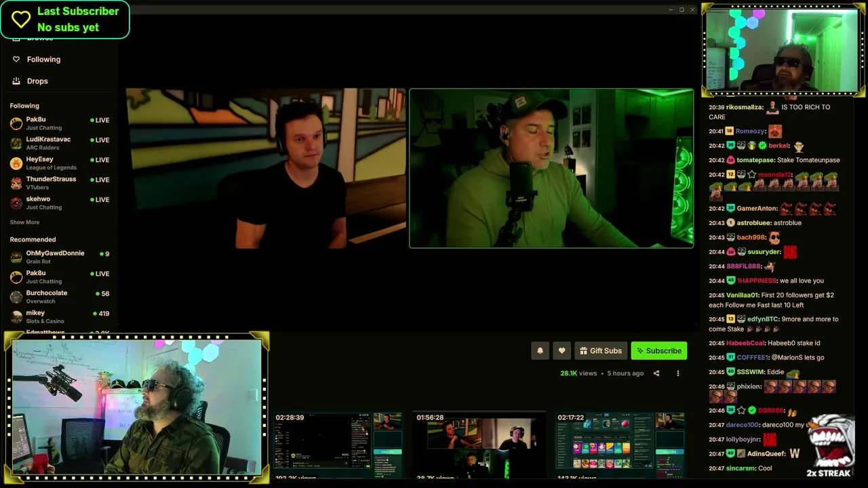
Task: Open the video thumbnail marked 01:56:28
Action: tap(479, 445)
